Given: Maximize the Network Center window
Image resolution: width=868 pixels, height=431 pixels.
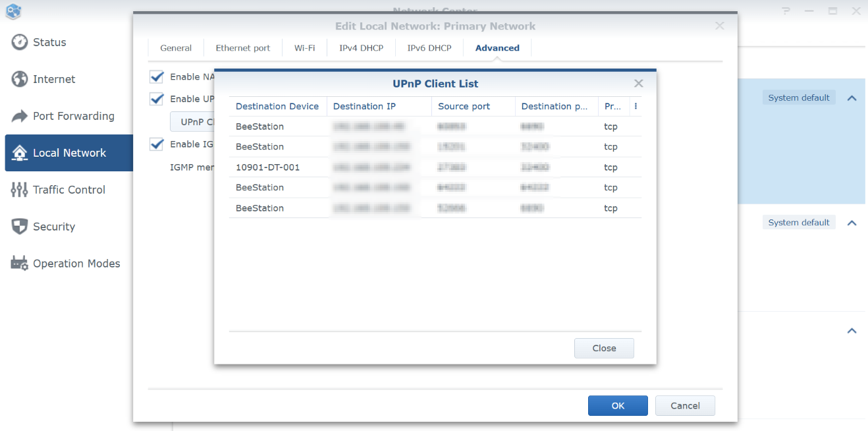Looking at the screenshot, I should pyautogui.click(x=832, y=11).
